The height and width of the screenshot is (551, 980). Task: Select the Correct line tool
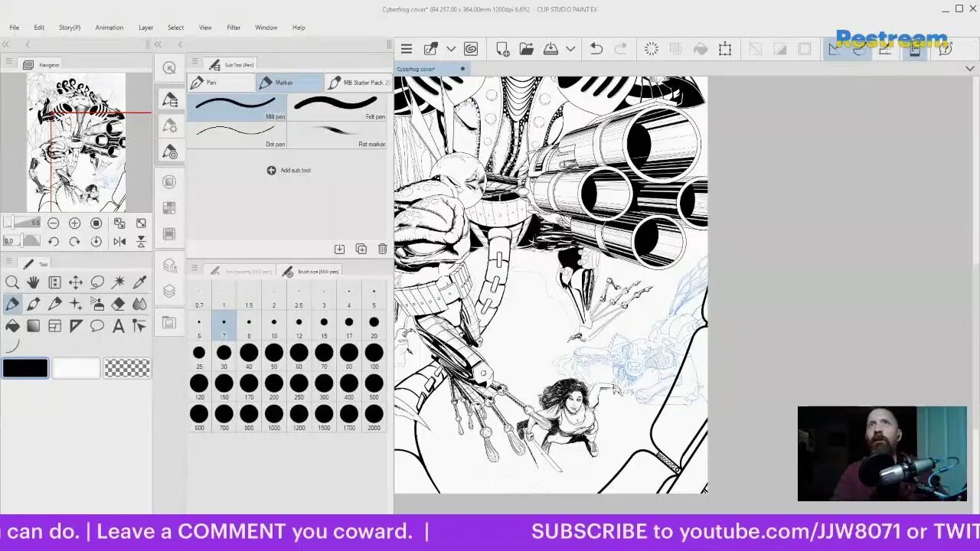click(x=139, y=326)
